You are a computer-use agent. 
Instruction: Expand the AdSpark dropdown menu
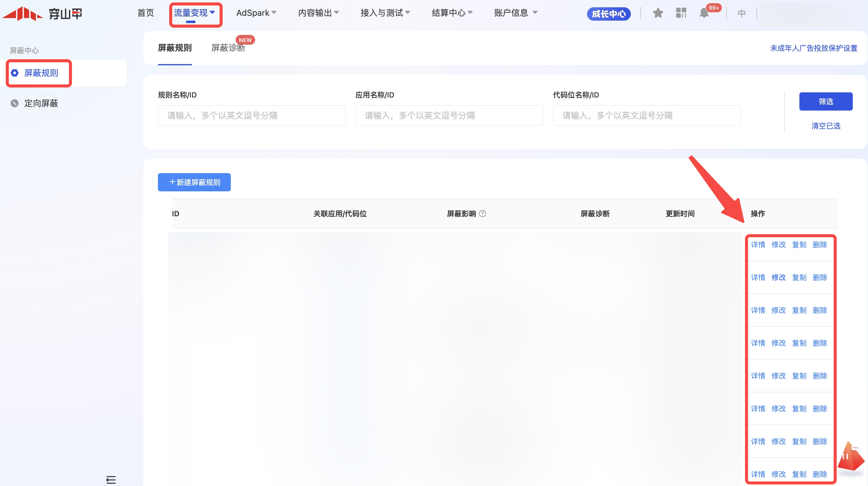(256, 13)
